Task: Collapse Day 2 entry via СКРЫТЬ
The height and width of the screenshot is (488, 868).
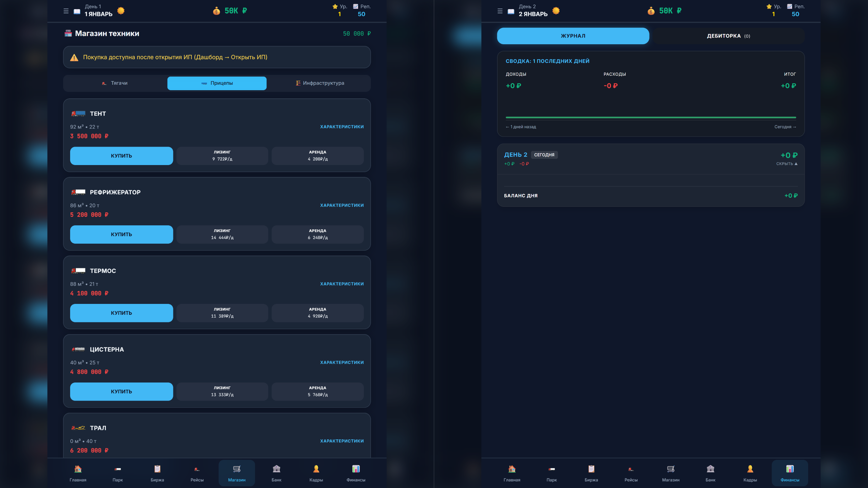Action: (787, 164)
